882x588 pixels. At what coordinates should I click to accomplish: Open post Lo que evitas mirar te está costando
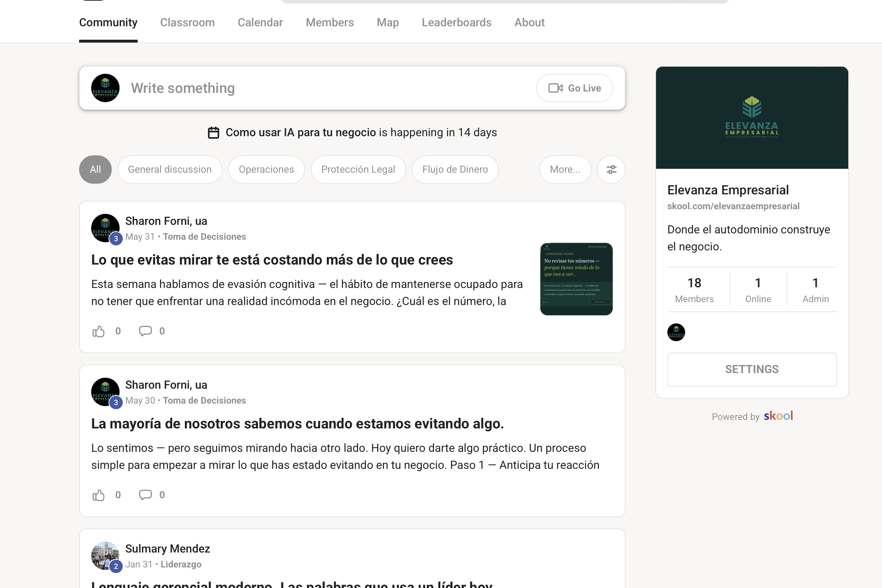click(272, 260)
